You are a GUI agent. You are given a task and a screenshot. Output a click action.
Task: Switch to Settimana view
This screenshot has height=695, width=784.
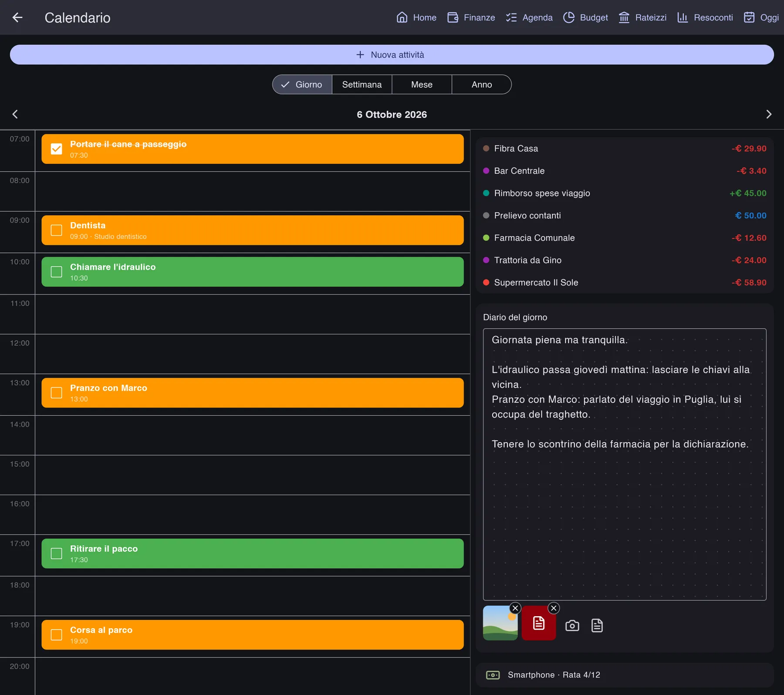362,85
